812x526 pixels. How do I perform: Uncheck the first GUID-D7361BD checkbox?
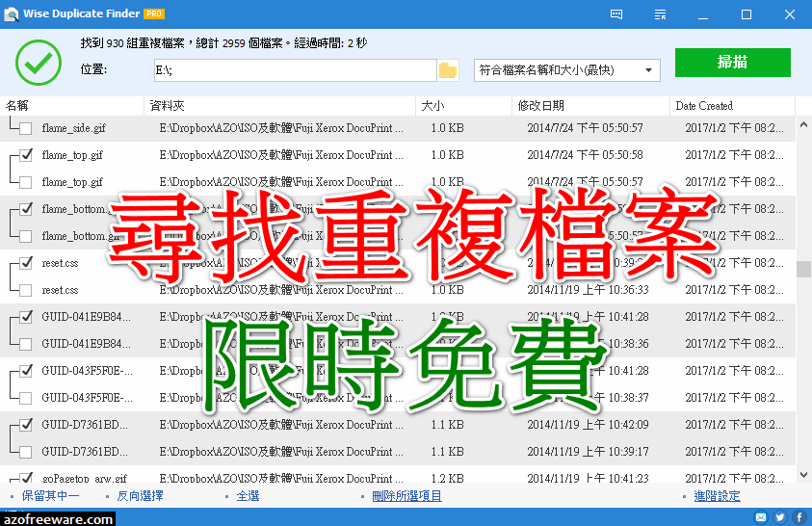25,426
